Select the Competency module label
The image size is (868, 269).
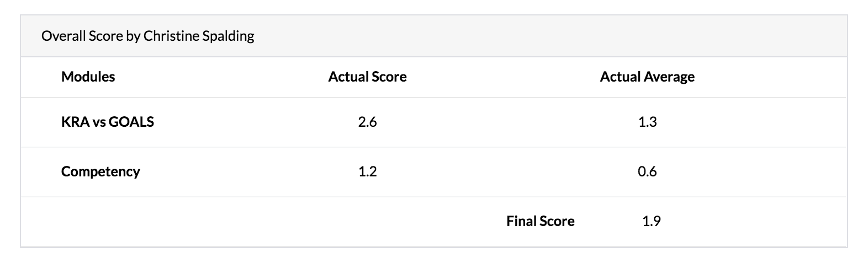click(x=100, y=171)
